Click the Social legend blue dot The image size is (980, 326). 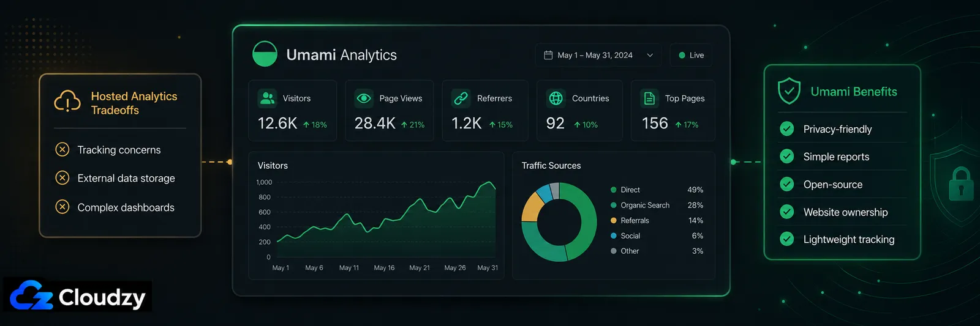pyautogui.click(x=614, y=235)
